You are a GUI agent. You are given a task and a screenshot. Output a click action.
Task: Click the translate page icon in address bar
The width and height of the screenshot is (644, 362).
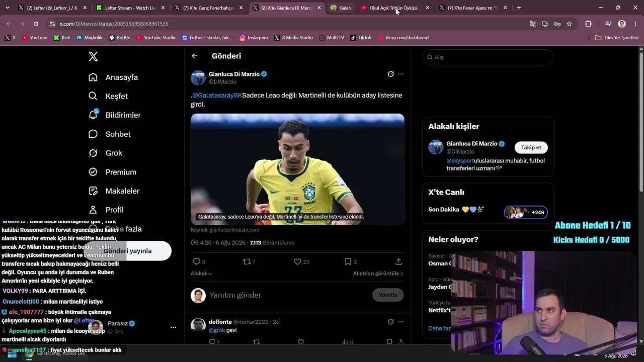pyautogui.click(x=533, y=24)
